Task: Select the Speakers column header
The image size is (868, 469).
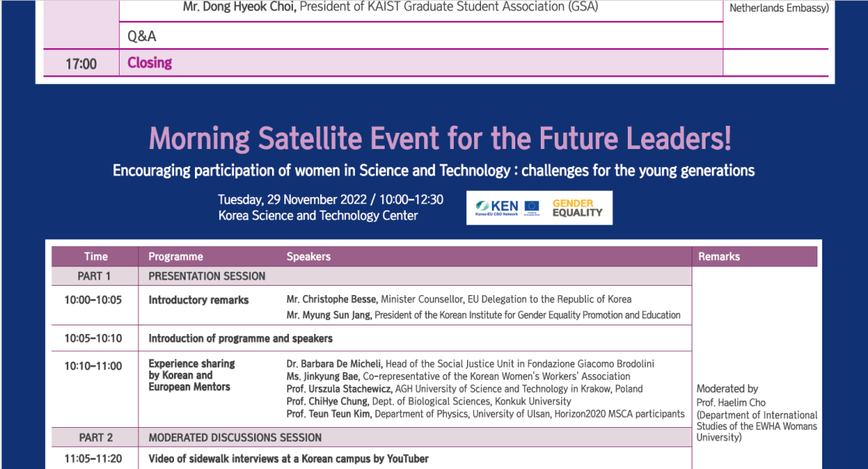Action: click(309, 256)
